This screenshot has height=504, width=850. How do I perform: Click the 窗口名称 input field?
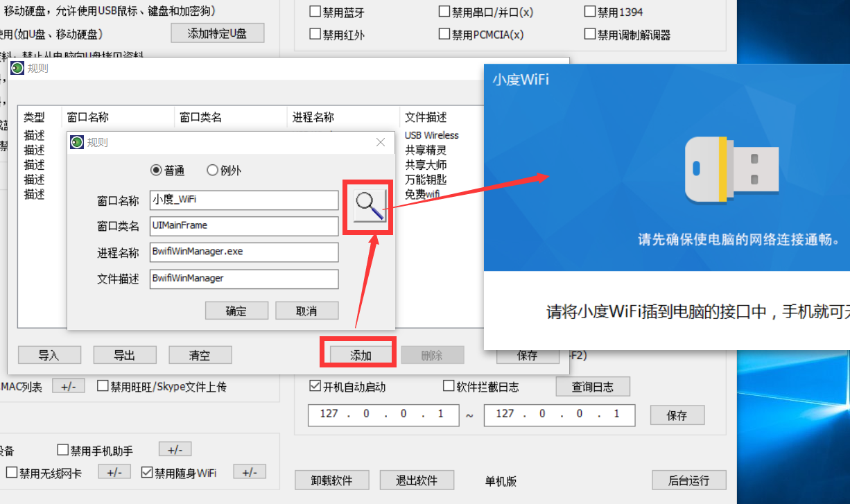click(x=244, y=200)
